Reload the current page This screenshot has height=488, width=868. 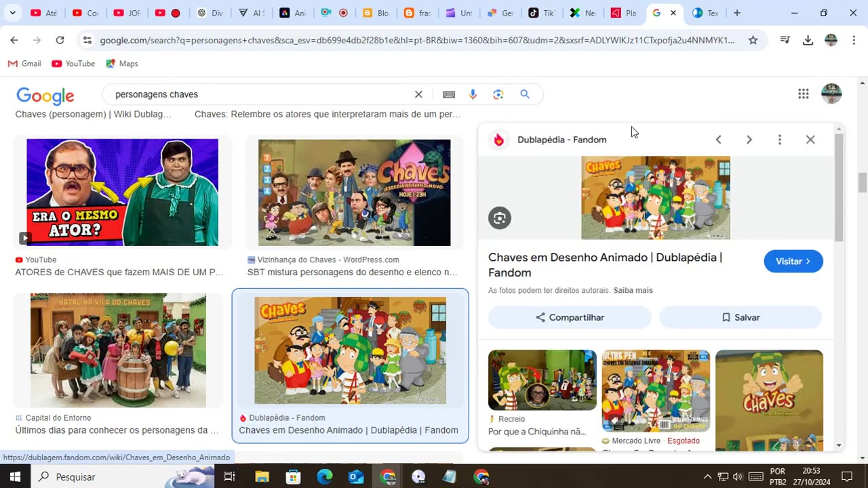click(60, 40)
